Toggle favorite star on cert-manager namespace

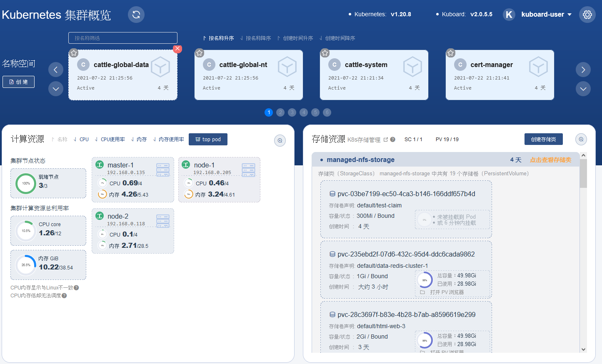(450, 53)
